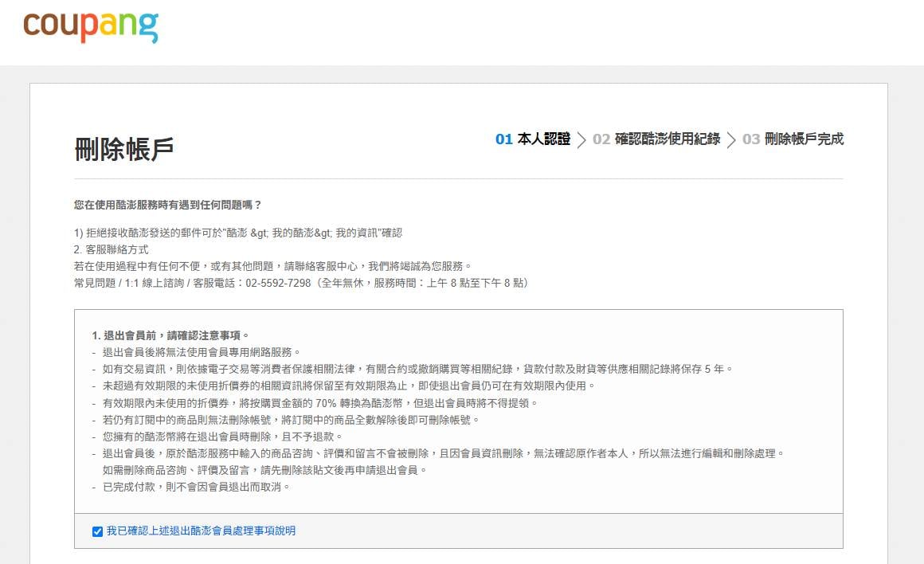Click the line starting 退出會員後，原於酷澎服務中輸入

[444, 454]
